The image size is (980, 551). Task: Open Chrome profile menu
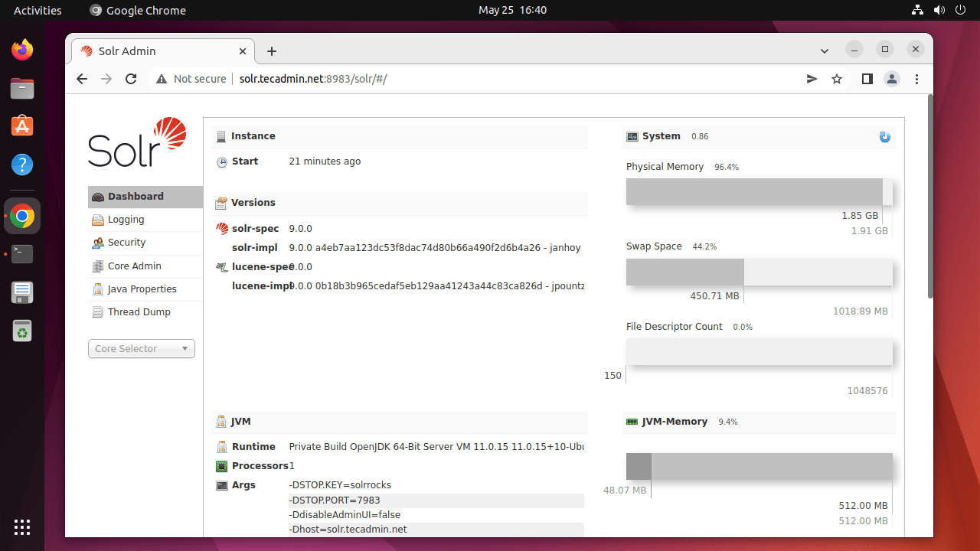892,79
